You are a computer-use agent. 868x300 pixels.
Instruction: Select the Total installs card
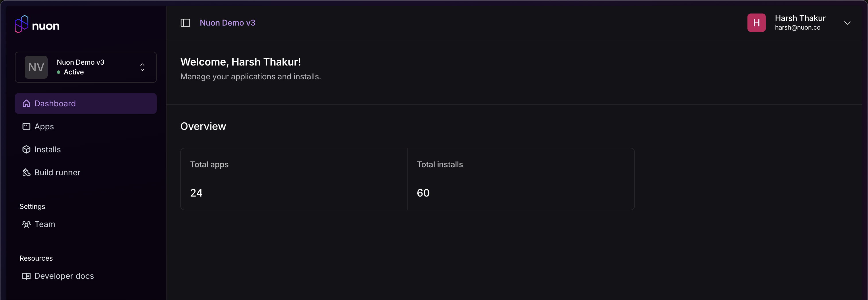click(x=521, y=179)
